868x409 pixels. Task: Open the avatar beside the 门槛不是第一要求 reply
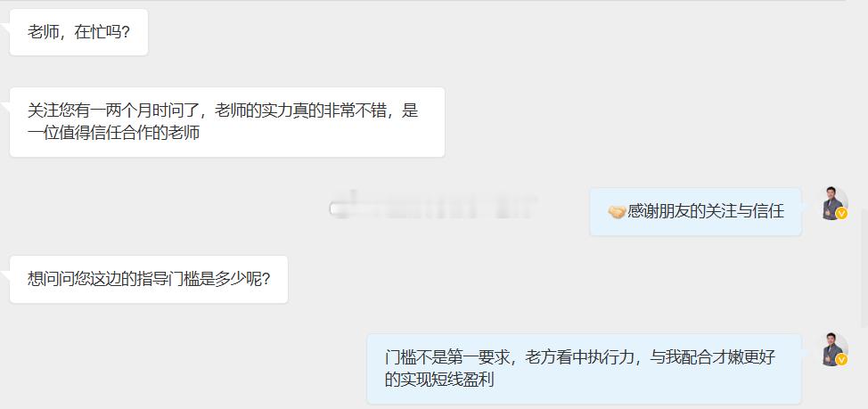(834, 350)
